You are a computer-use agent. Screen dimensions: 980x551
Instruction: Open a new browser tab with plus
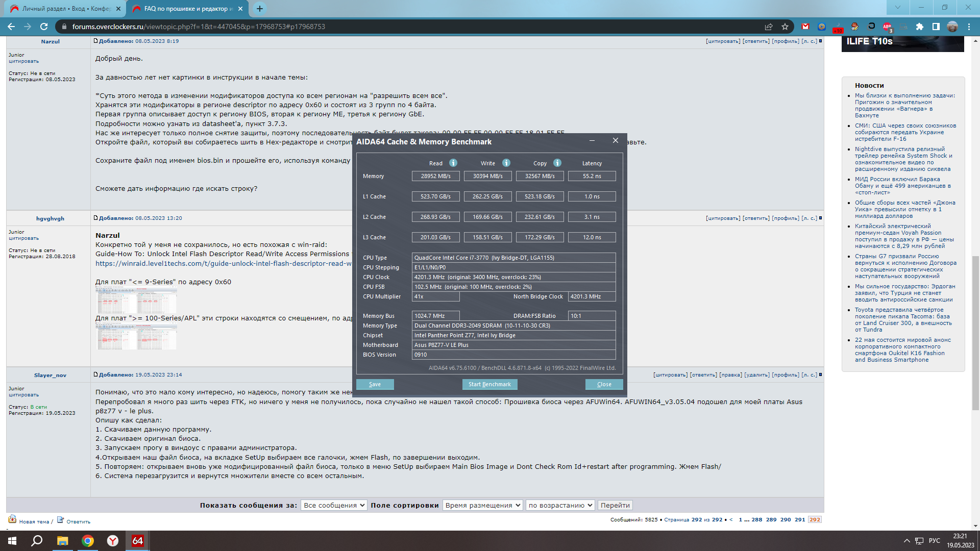point(260,9)
